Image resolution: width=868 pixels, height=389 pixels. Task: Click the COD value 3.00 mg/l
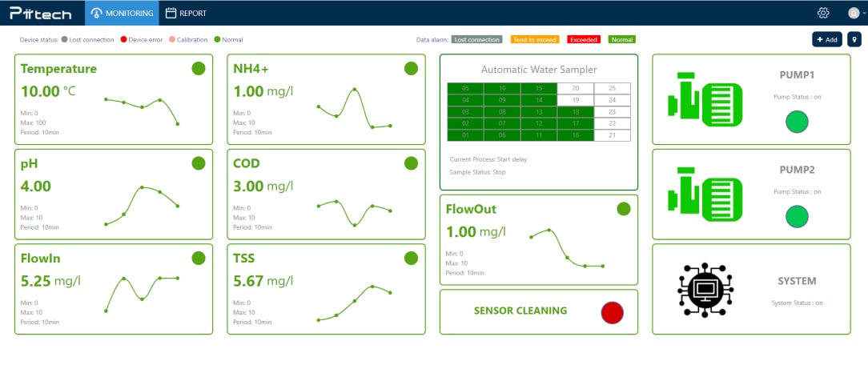point(263,186)
